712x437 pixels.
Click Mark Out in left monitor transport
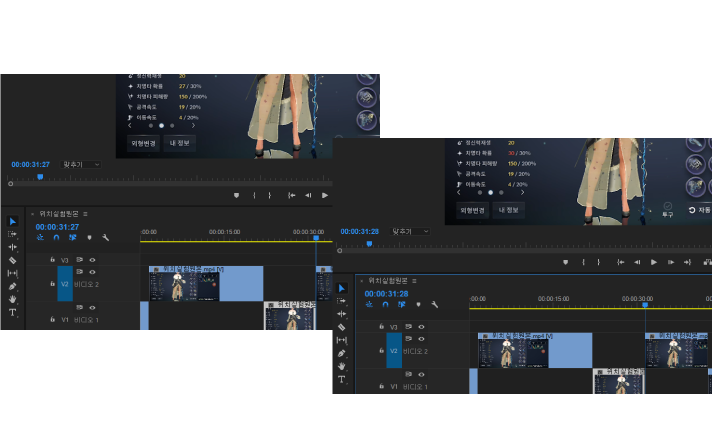269,195
